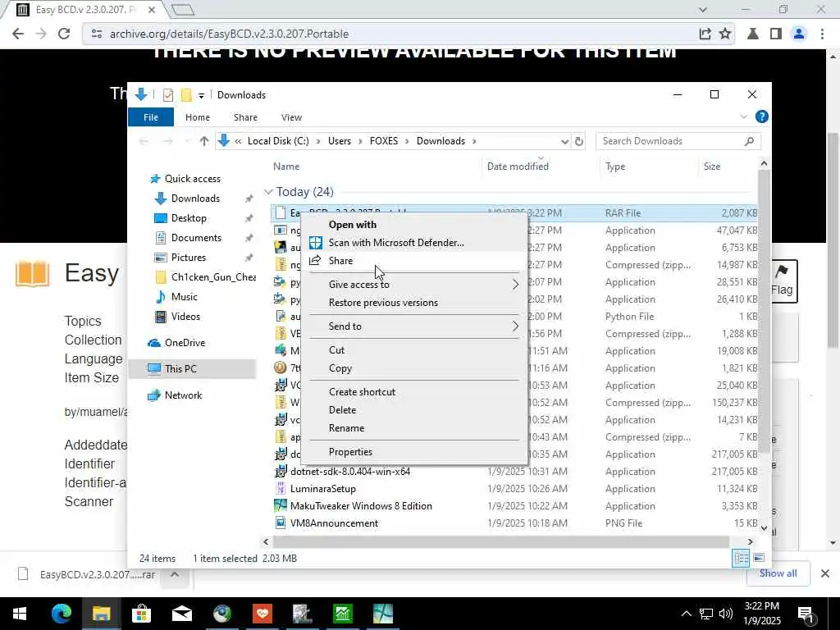Open Properties from context menu
Viewport: 840px width, 630px height.
coord(350,452)
